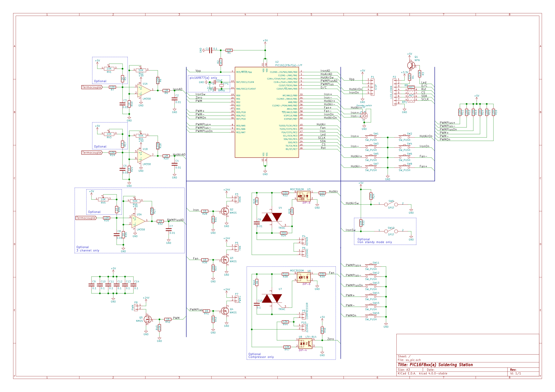Click the 'Title: PIC16F8xx(a) Soldering Station' text
Screen dimensions: 555x392
point(435,365)
